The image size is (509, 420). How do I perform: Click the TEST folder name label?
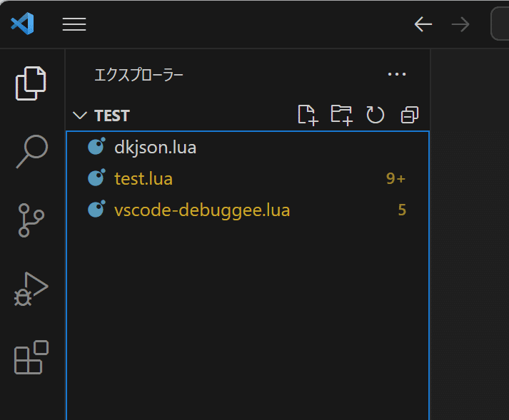[112, 116]
